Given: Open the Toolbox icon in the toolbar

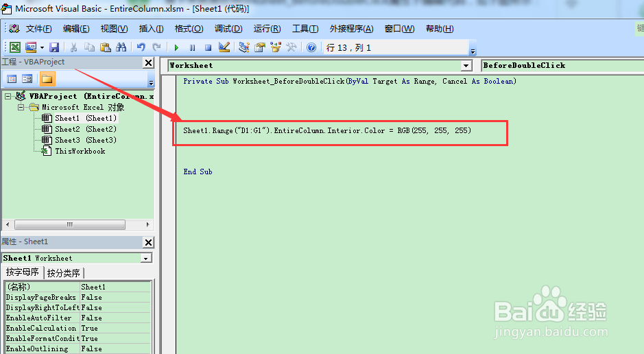Looking at the screenshot, I should tap(291, 47).
